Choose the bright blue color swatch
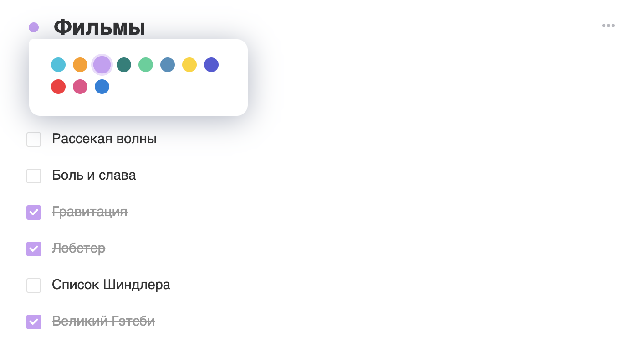Image resolution: width=644 pixels, height=353 pixels. (x=102, y=87)
